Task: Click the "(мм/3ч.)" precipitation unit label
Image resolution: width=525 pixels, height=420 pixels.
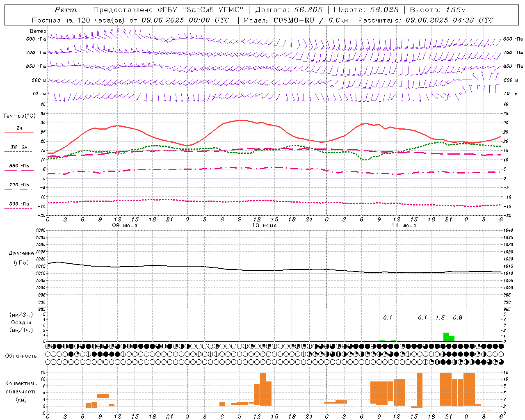Action: coord(21,315)
